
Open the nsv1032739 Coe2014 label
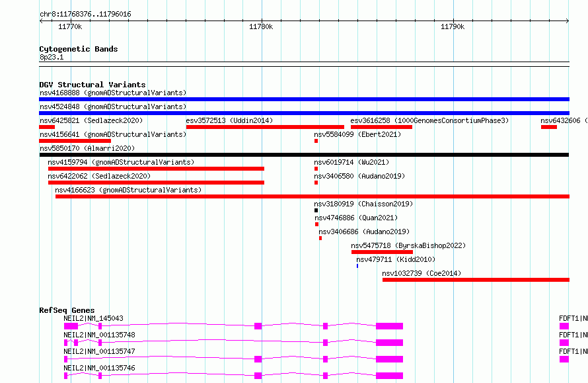(x=422, y=273)
